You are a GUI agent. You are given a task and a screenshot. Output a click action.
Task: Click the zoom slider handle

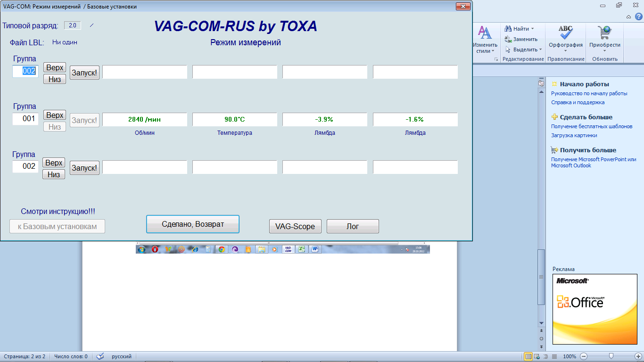(611, 356)
